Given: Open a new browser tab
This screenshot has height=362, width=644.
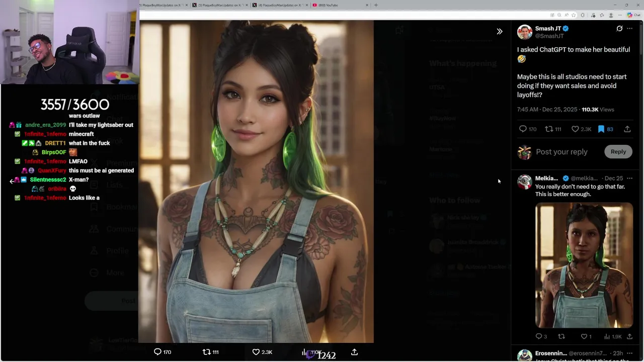Looking at the screenshot, I should pyautogui.click(x=376, y=5).
